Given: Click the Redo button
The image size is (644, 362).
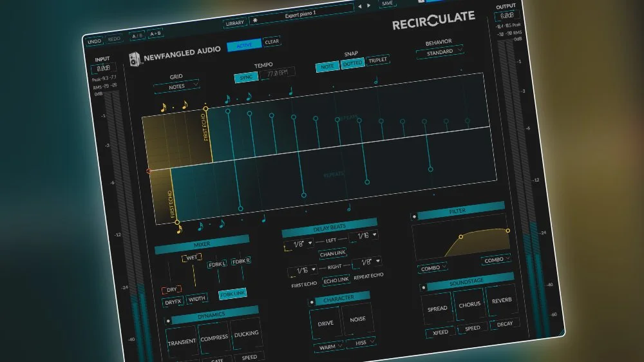Looking at the screenshot, I should point(114,39).
